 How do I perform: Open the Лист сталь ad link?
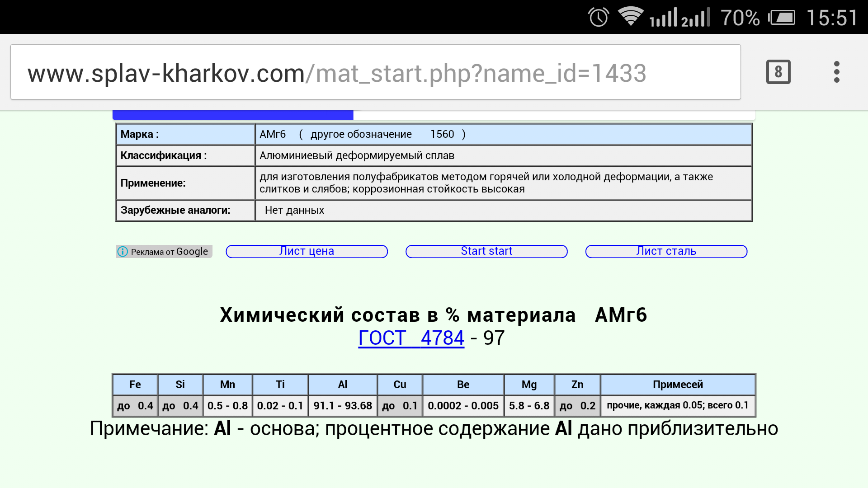pyautogui.click(x=666, y=251)
